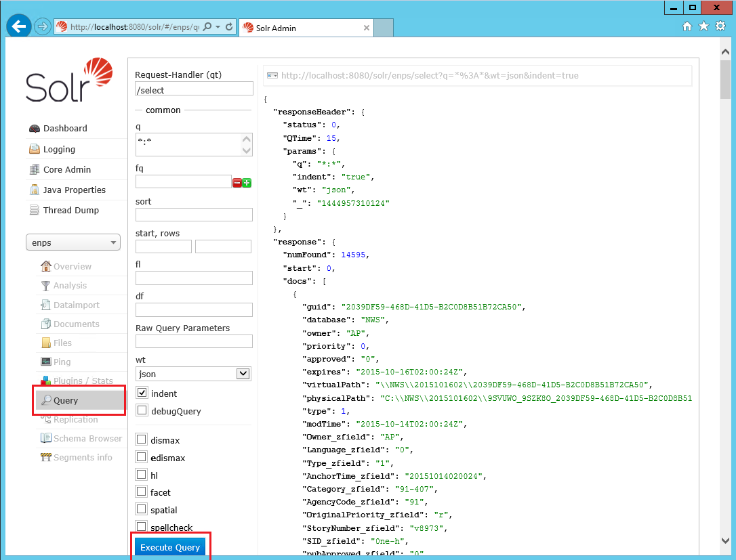Click the page scrollbar down arrow

(x=726, y=540)
